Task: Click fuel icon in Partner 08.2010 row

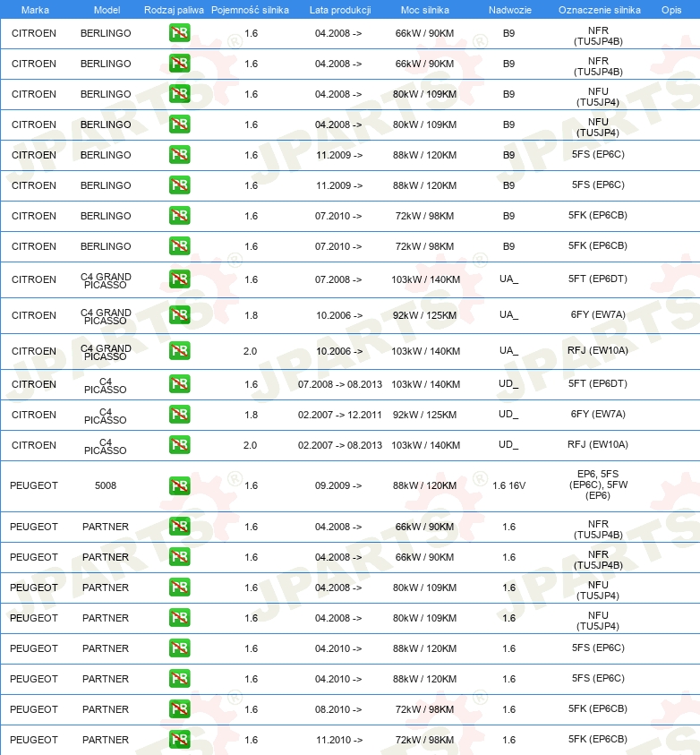Action: tap(179, 708)
